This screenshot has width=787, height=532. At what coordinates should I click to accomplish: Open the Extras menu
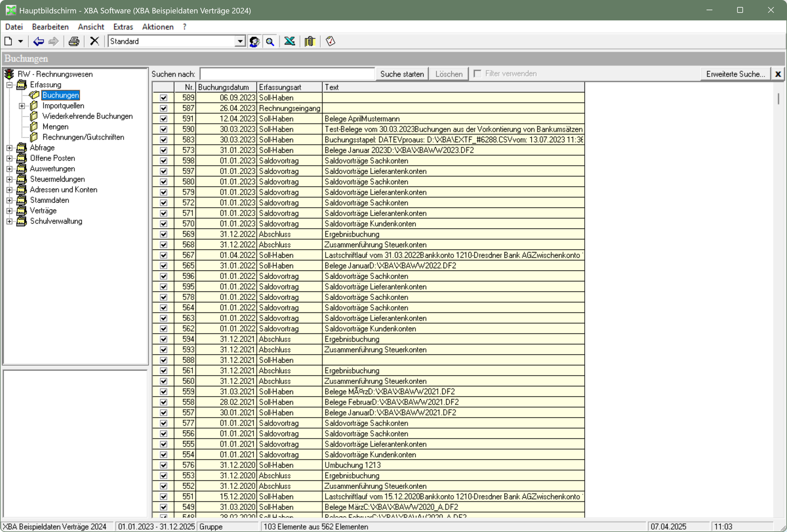pyautogui.click(x=123, y=27)
